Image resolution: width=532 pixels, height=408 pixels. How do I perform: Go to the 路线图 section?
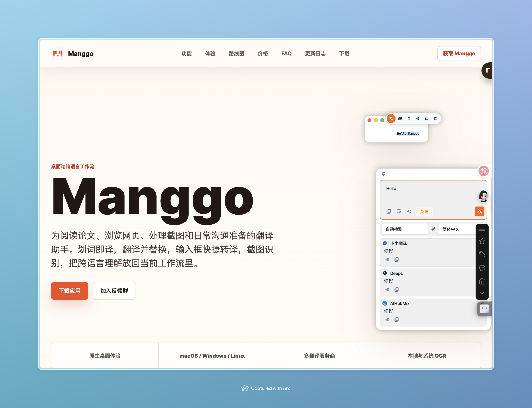[x=236, y=53]
